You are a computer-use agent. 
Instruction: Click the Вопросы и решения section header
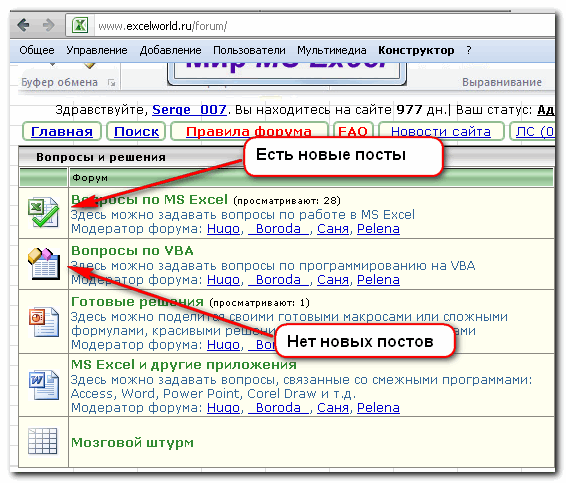(x=101, y=157)
